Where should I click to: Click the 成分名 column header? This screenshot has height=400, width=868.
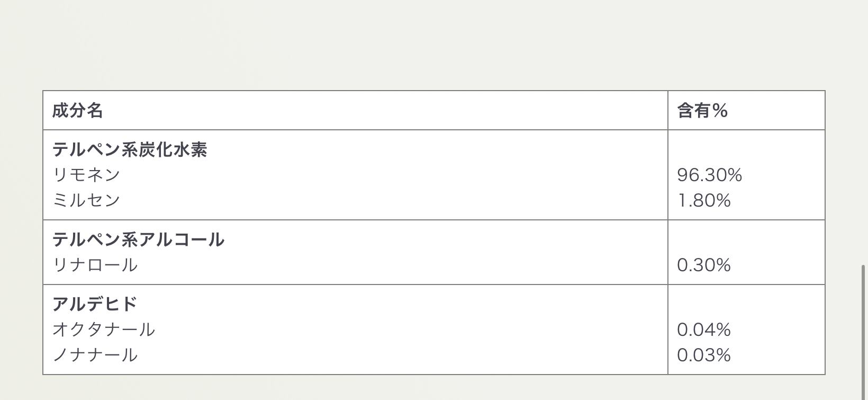click(x=77, y=110)
